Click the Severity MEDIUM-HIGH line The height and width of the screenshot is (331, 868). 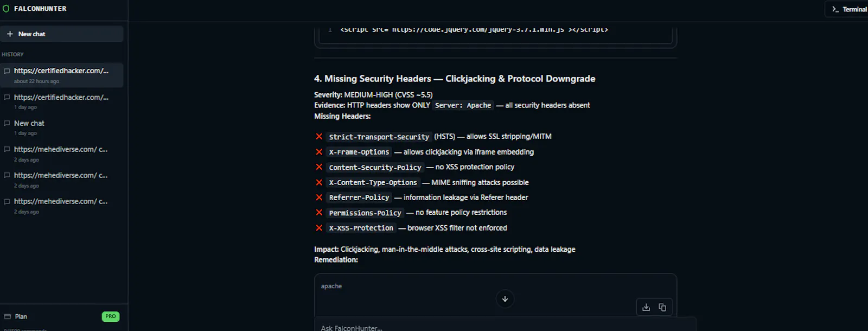point(373,94)
